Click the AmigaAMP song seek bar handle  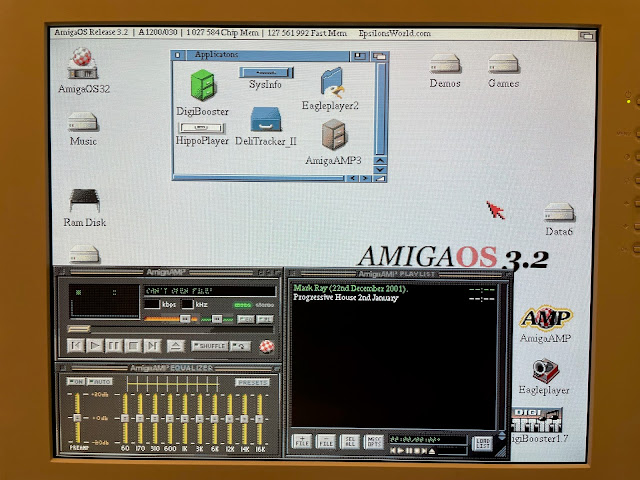coord(79,329)
